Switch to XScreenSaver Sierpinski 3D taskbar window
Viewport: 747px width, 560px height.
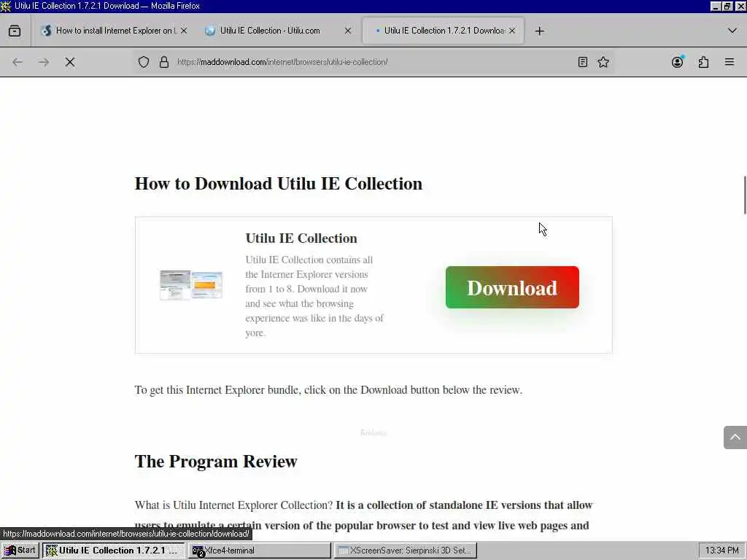tap(405, 551)
